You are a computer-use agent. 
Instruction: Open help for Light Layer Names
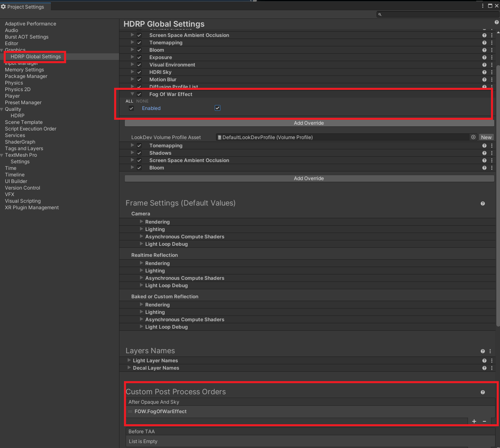pos(484,361)
